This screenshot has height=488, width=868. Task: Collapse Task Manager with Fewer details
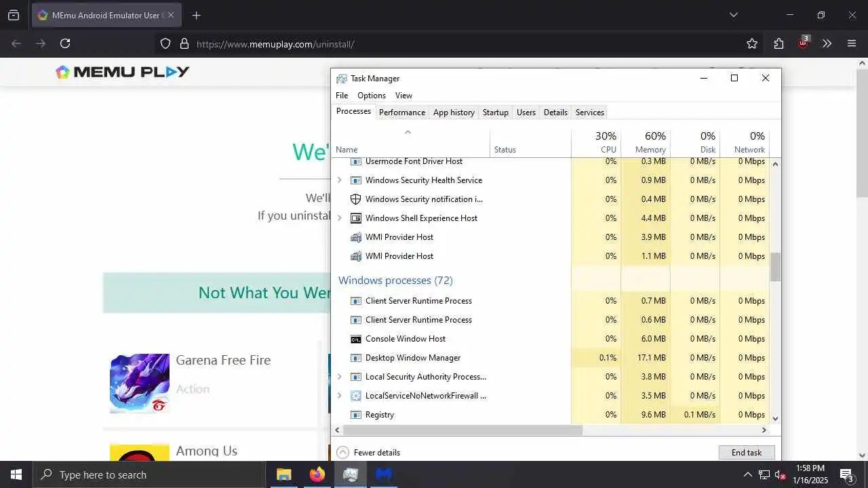(368, 452)
